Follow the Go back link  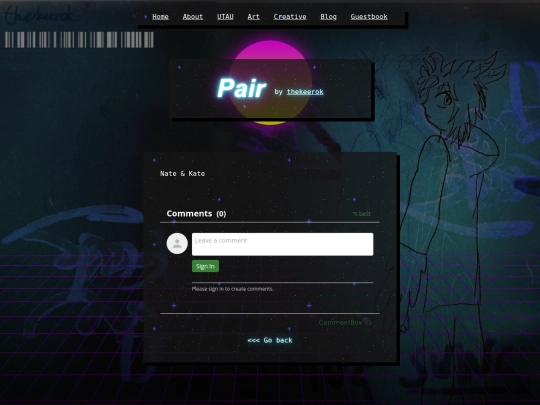[x=270, y=340]
